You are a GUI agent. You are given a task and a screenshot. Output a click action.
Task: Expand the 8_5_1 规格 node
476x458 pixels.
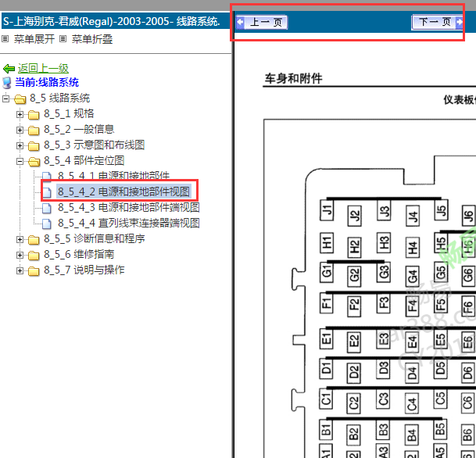[20, 114]
